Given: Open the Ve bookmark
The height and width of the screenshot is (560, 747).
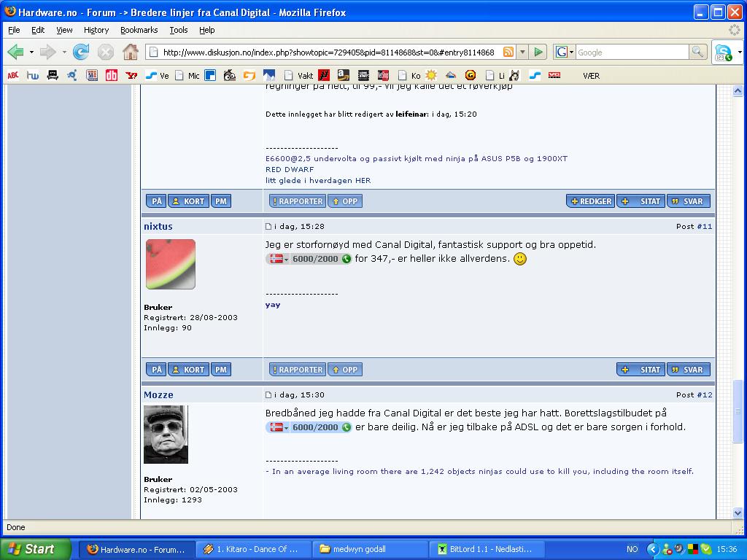Looking at the screenshot, I should [x=158, y=76].
